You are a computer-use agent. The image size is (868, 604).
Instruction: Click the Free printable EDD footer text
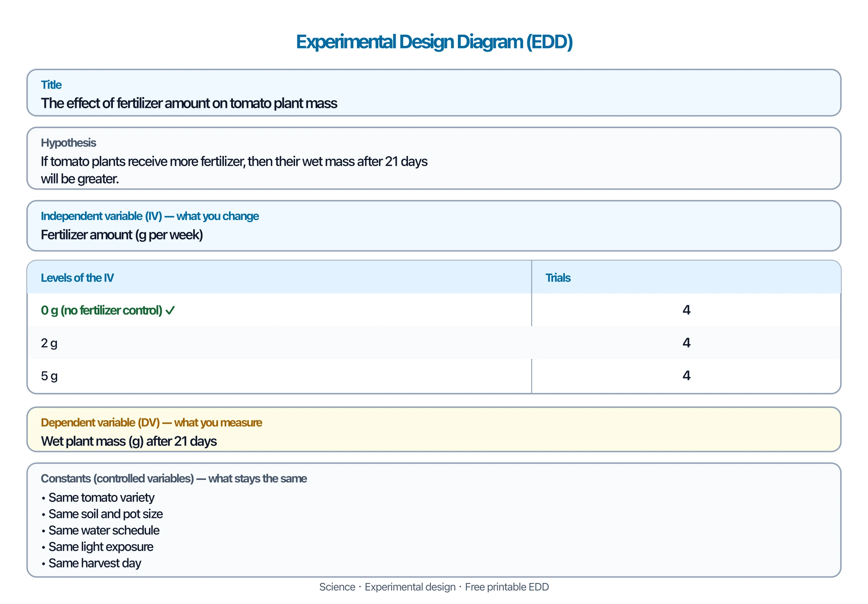click(x=507, y=587)
